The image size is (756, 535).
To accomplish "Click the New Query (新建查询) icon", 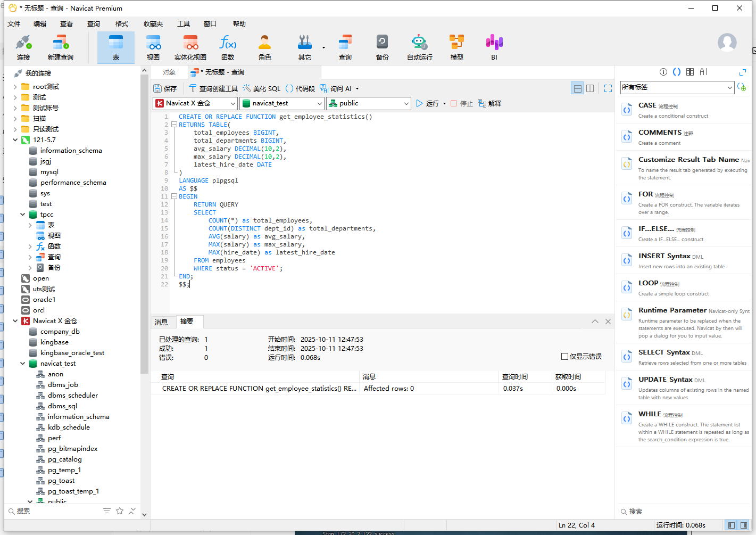I will coord(60,47).
